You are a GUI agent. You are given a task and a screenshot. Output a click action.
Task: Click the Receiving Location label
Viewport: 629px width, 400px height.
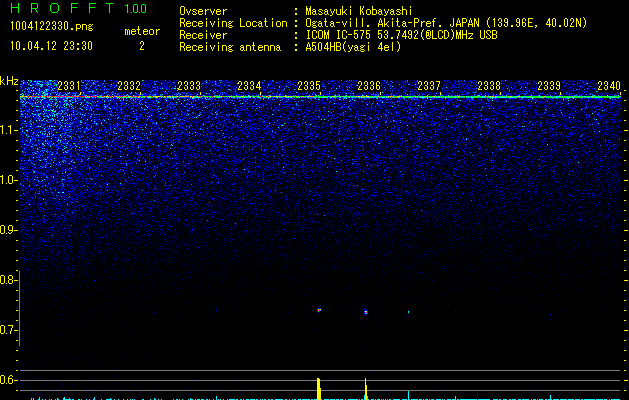tap(233, 23)
